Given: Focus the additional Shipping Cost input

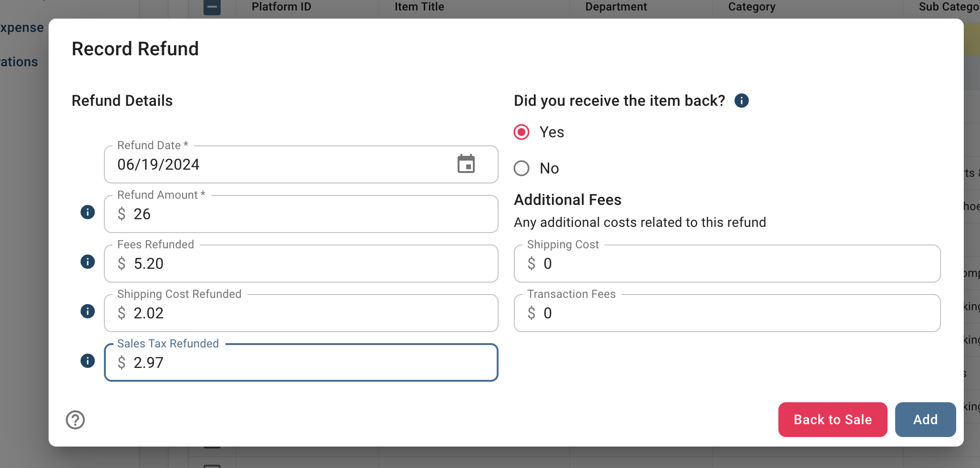Looking at the screenshot, I should click(727, 264).
